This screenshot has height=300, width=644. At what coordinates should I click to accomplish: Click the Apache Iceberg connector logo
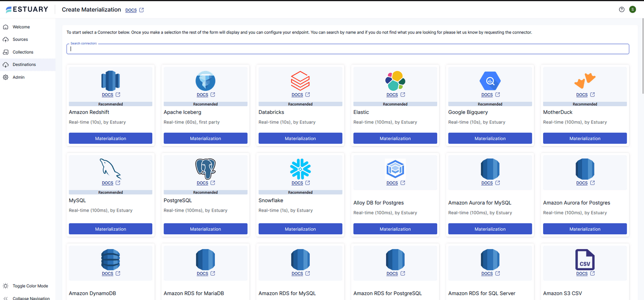(x=205, y=81)
